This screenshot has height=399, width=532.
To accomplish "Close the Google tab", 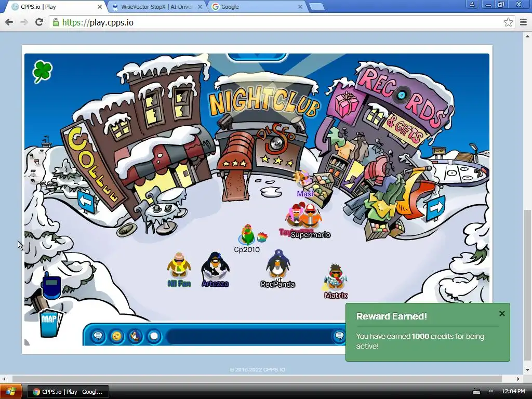I will click(300, 7).
